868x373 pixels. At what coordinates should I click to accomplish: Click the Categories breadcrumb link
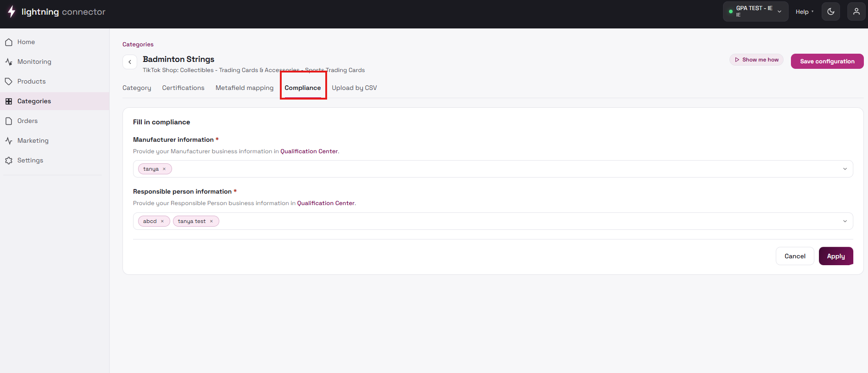138,45
